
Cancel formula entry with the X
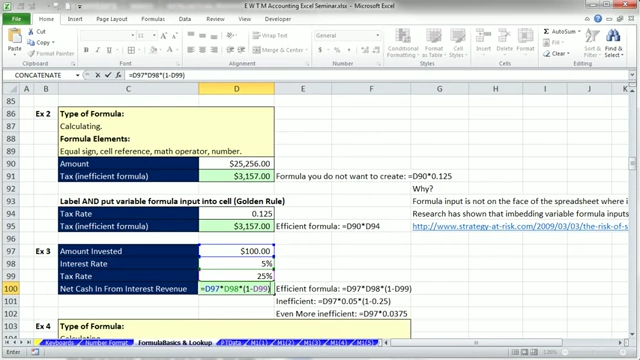[98, 75]
